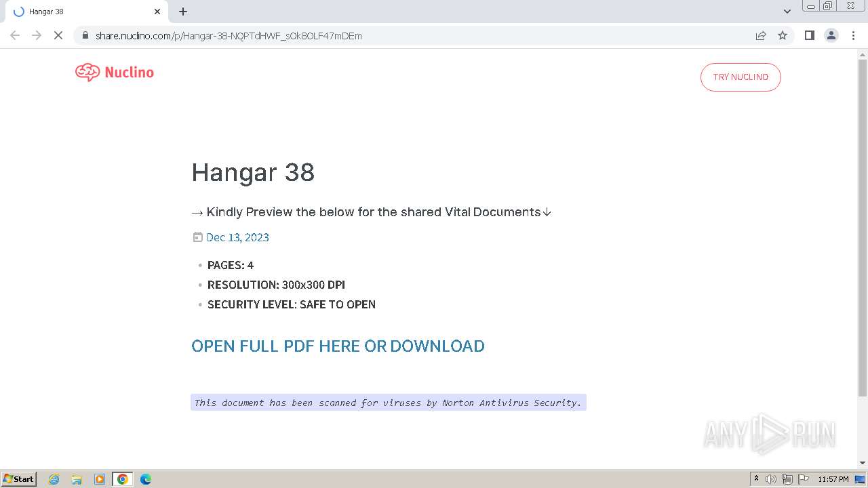The width and height of the screenshot is (868, 488).
Task: Click the Show desktop tray button
Action: click(x=861, y=479)
